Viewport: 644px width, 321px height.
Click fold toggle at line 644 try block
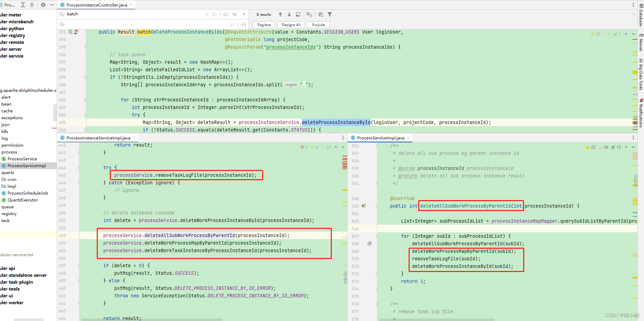coord(79,168)
